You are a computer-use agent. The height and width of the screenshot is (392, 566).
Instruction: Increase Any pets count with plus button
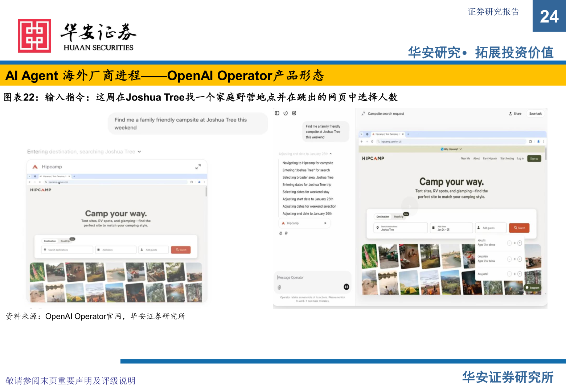click(x=520, y=274)
